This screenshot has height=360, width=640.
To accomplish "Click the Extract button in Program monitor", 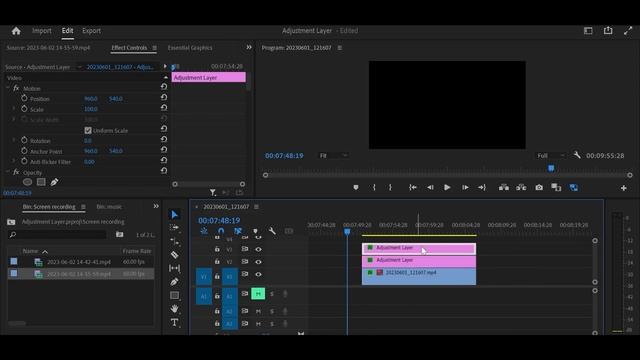I will [x=521, y=187].
